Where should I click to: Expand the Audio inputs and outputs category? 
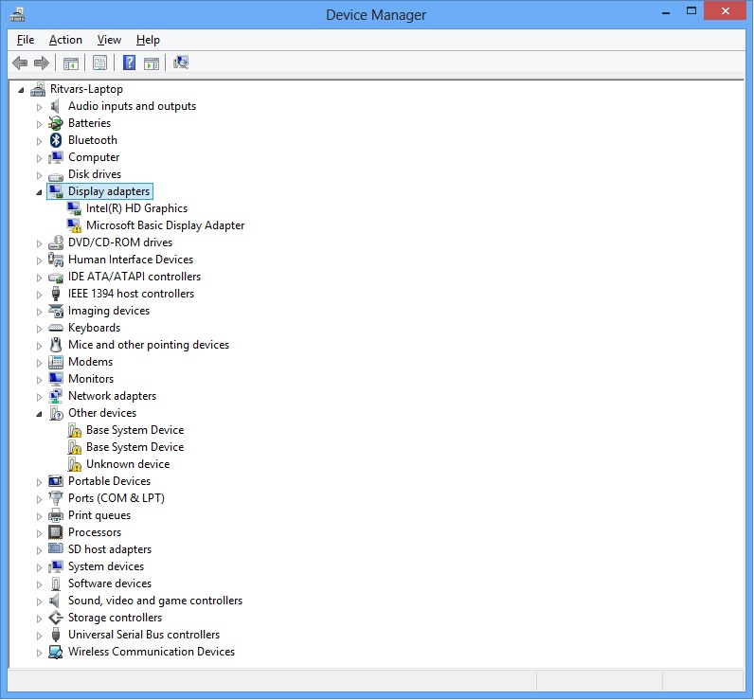coord(39,107)
